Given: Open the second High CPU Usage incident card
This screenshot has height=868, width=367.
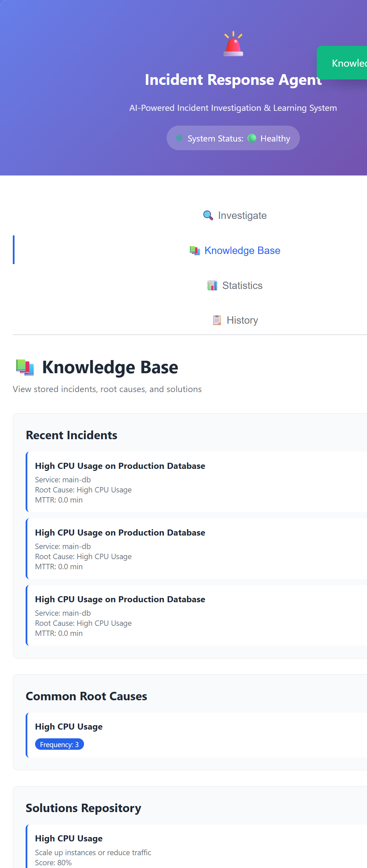Looking at the screenshot, I should coord(196,549).
